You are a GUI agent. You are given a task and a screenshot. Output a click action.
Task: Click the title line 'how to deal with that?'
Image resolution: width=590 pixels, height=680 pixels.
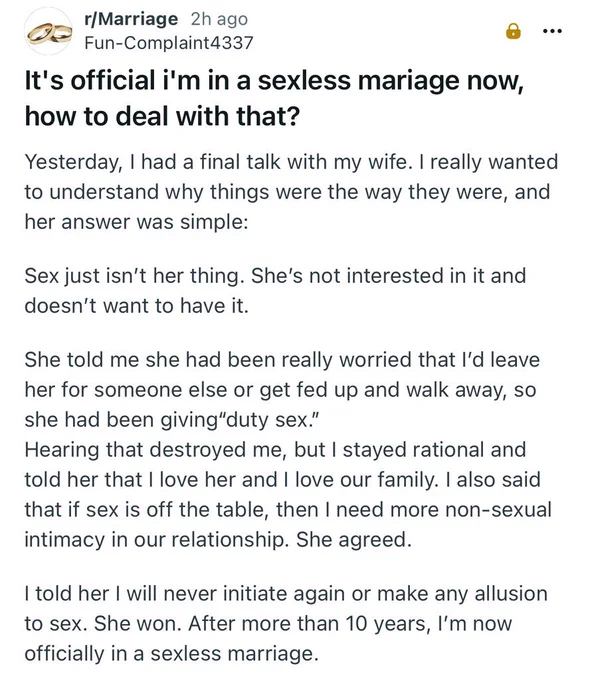pos(162,116)
